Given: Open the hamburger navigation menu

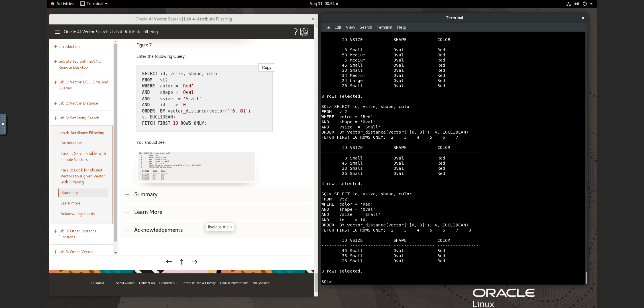Looking at the screenshot, I should pos(57,32).
